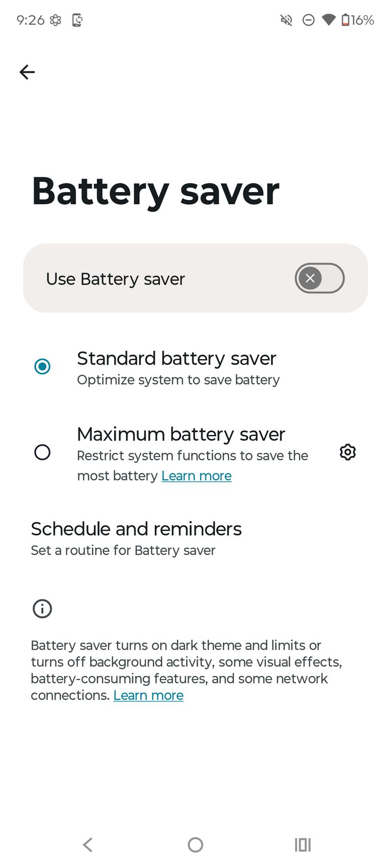Open Maximum battery saver settings gear
Image resolution: width=391 pixels, height=868 pixels.
click(x=348, y=452)
